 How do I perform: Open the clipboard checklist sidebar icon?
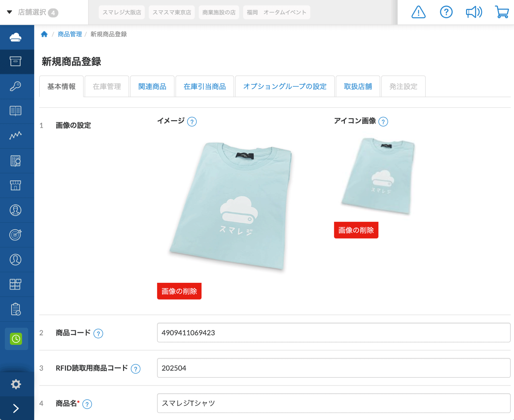tap(16, 309)
